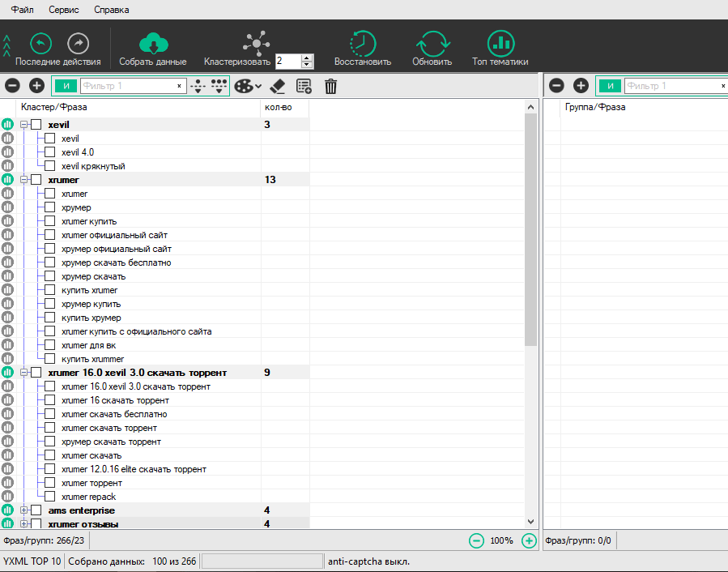Open Топ тематики chart icon
This screenshot has width=728, height=572.
coord(501,44)
